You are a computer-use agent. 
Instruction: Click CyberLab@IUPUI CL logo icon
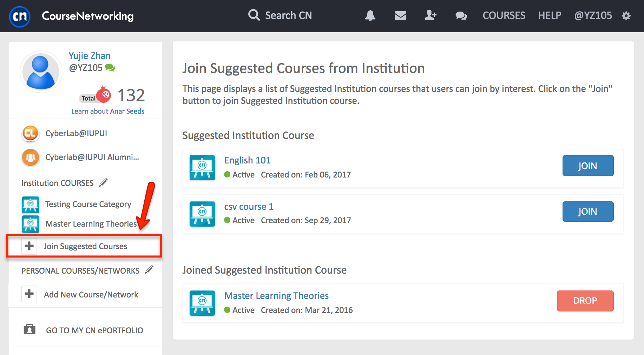coord(30,134)
